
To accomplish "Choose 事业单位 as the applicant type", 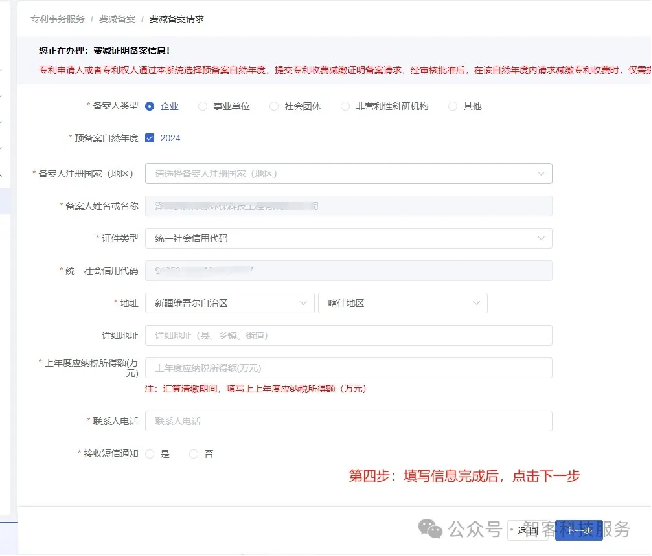I will coord(204,105).
